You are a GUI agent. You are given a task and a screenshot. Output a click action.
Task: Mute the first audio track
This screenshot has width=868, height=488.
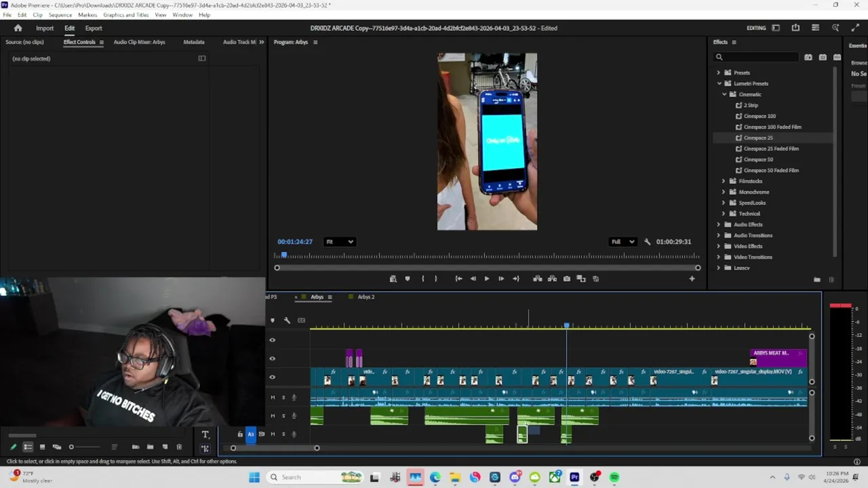tap(273, 398)
